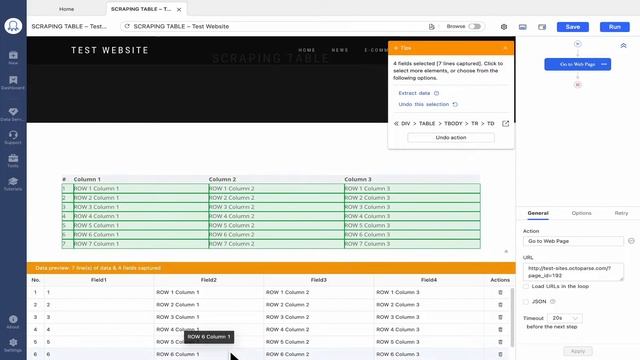Screen dimensions: 640x360
Task: Open the Timeout 20s dropdown
Action: (x=565, y=318)
